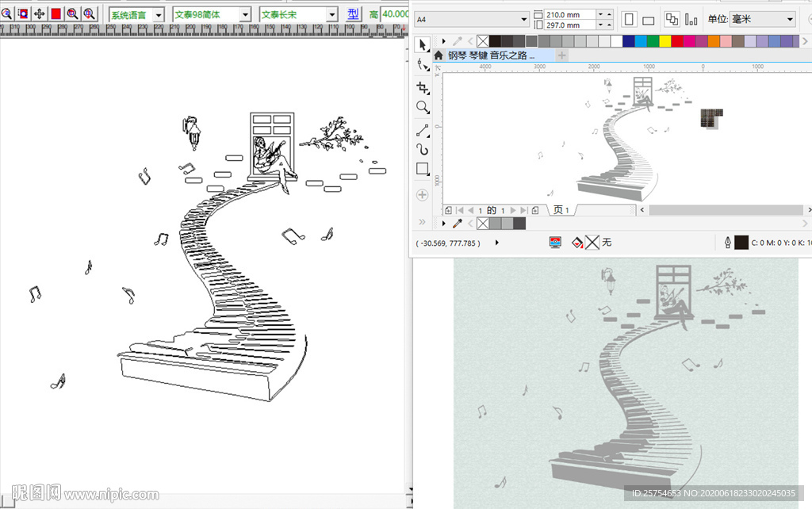Select the Zoom magnifier tool
The height and width of the screenshot is (509, 812).
pos(423,107)
